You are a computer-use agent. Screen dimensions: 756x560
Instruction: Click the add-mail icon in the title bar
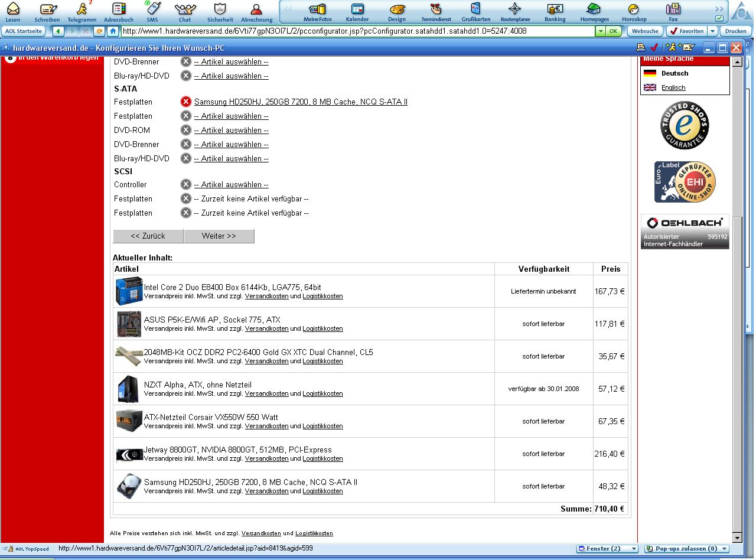pyautogui.click(x=687, y=47)
